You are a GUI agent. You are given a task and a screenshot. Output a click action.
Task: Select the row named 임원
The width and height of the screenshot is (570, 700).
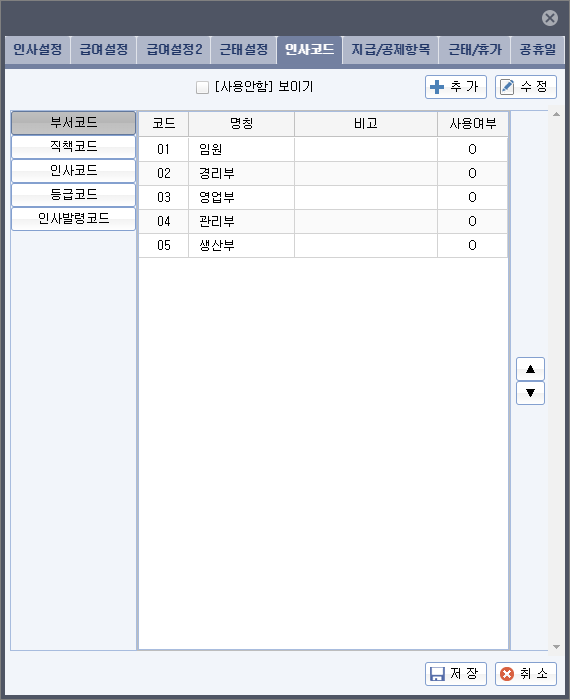(323, 149)
